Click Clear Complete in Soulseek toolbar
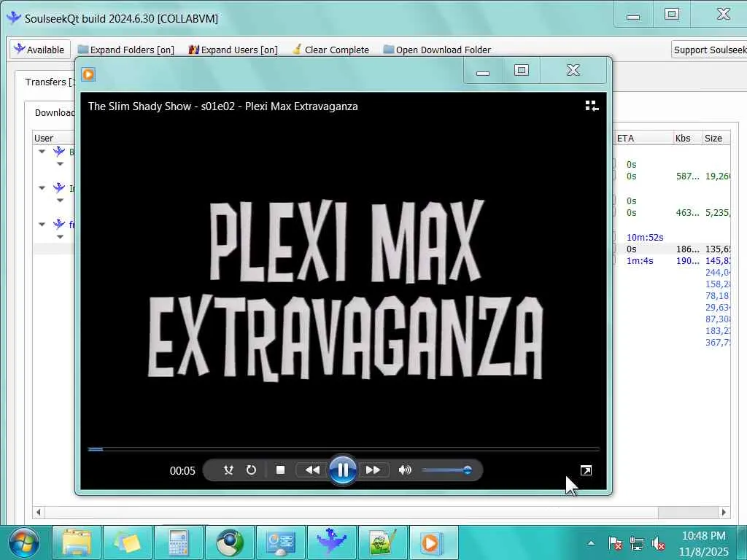The height and width of the screenshot is (560, 747). (330, 50)
